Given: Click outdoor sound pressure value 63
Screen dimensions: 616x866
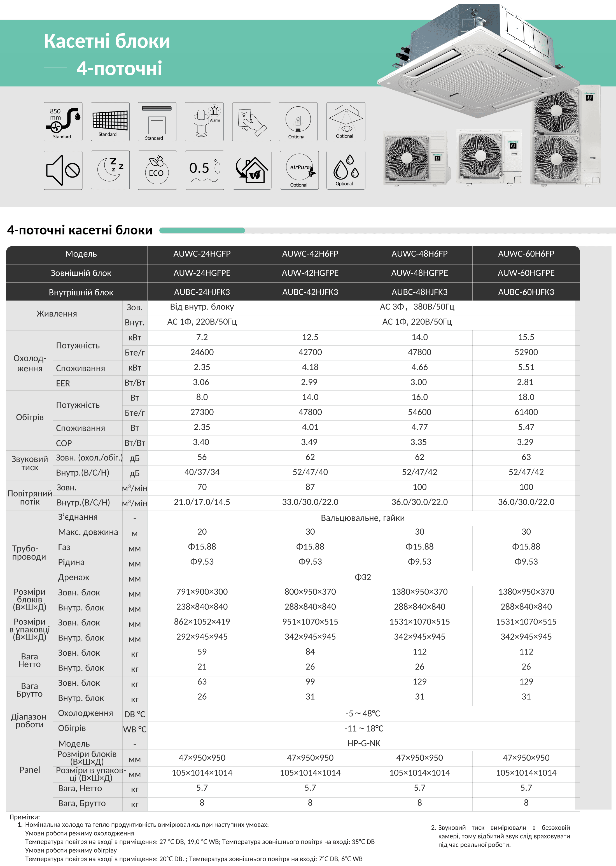Looking at the screenshot, I should tap(526, 457).
